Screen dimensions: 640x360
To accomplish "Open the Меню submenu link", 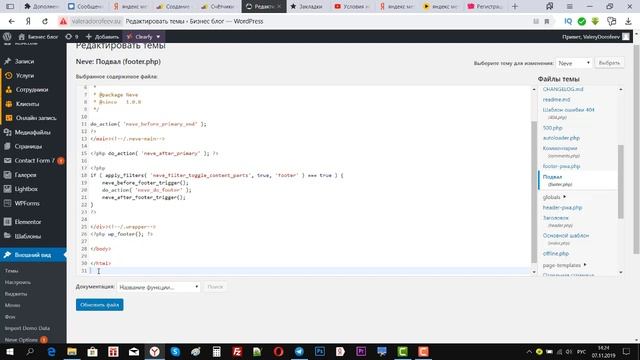I will point(12,305).
